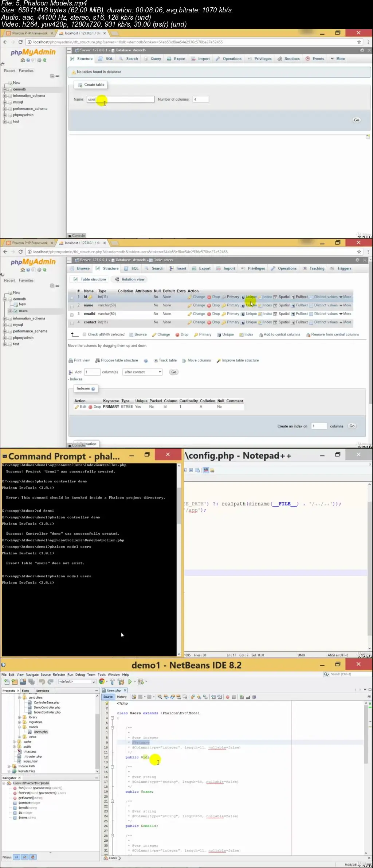Click red Start Macro Recording icon in editor

227,697
